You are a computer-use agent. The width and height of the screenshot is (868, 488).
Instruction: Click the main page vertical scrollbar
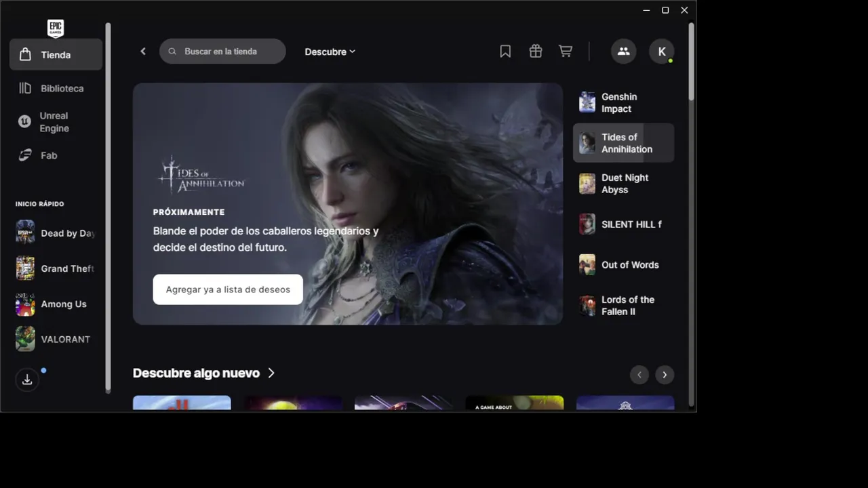point(691,61)
